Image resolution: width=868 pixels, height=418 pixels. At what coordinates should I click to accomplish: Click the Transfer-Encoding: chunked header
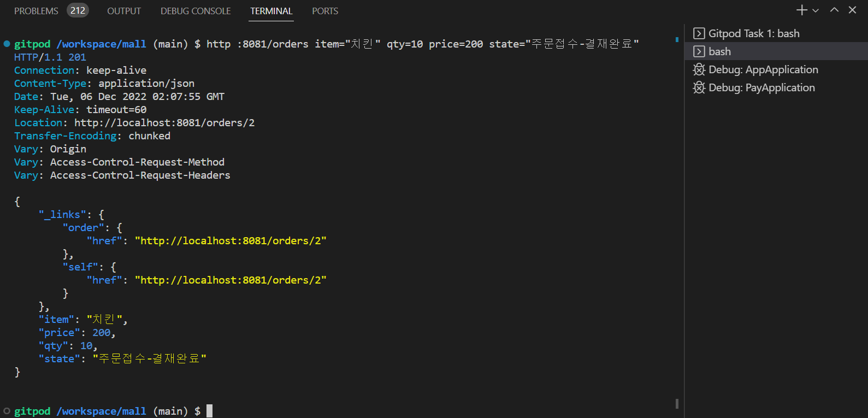tap(92, 136)
